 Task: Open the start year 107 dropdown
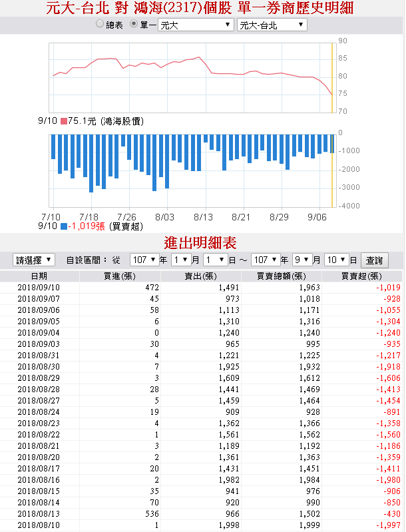pyautogui.click(x=144, y=260)
